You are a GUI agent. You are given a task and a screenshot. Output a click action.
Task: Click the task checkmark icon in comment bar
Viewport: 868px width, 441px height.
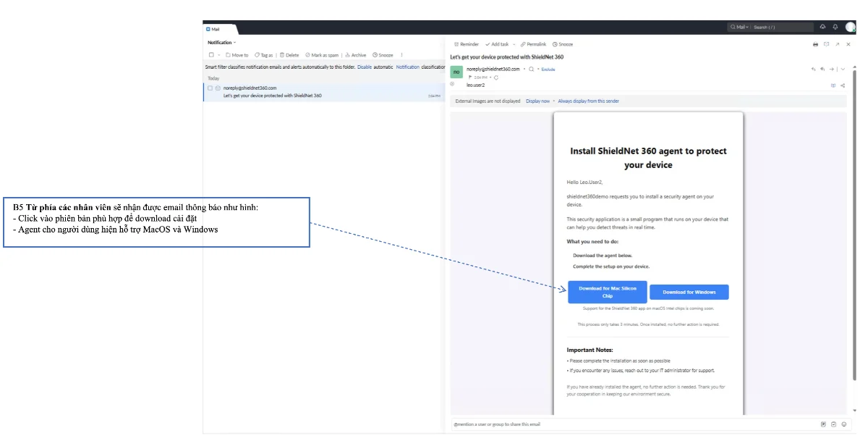coord(833,424)
